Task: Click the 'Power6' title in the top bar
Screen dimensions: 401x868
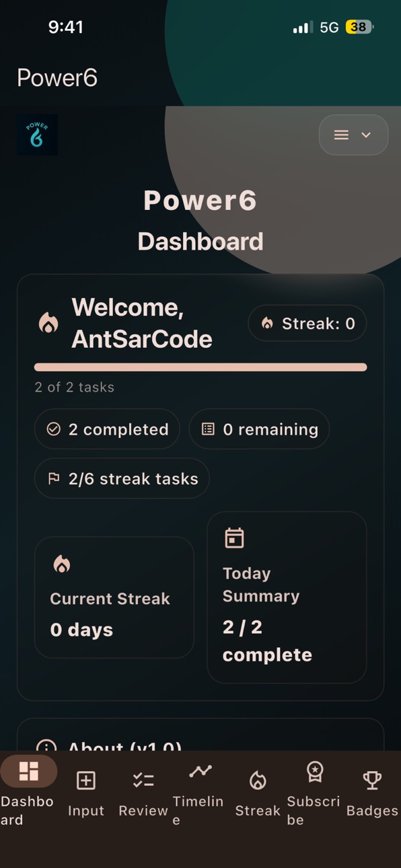Action: tap(57, 77)
